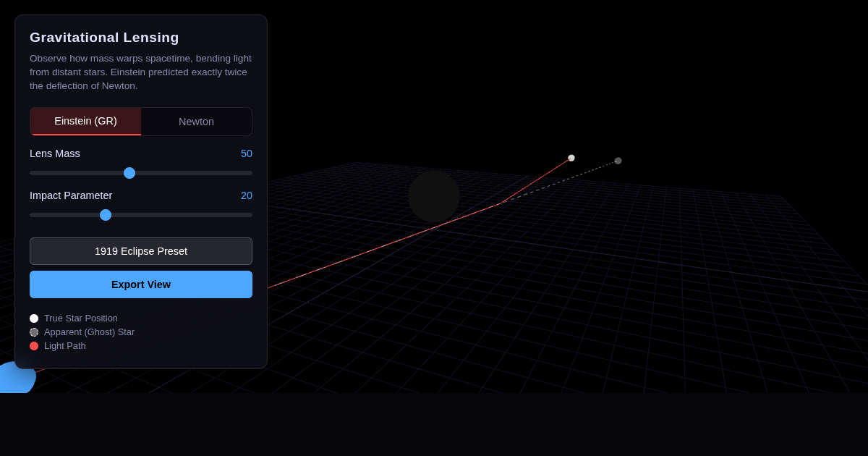Click the grey Apparent (Ghost) Star legend dot
868x456 pixels.
[x=34, y=332]
